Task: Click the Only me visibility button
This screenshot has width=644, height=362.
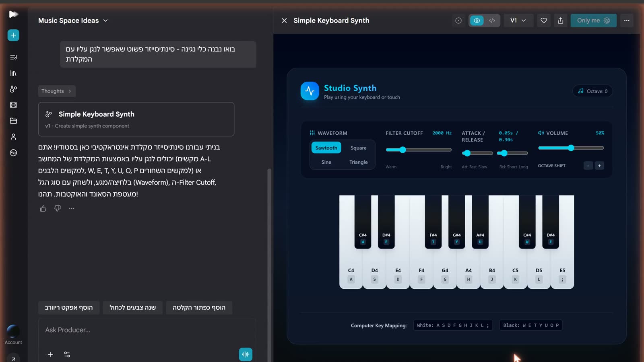Action: tap(593, 21)
